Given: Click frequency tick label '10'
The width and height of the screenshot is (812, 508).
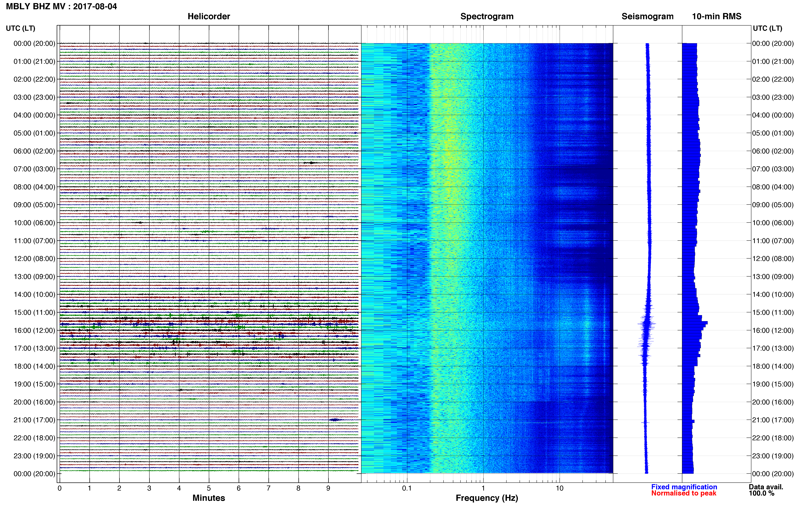Looking at the screenshot, I should (559, 488).
